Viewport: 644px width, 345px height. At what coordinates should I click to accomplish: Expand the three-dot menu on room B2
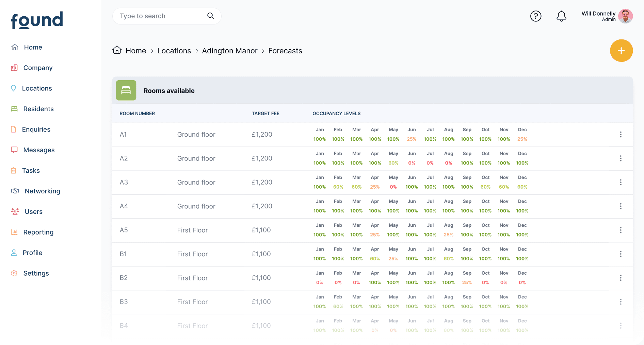(621, 278)
